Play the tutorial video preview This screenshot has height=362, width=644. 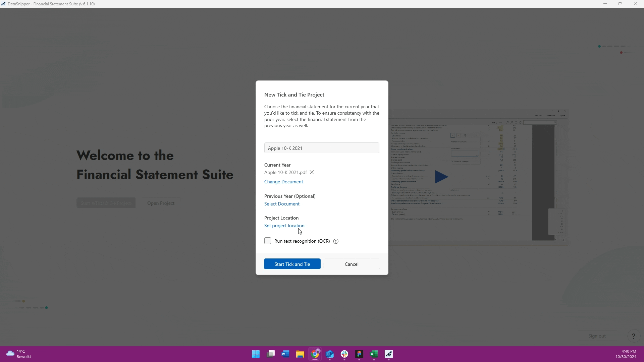pos(441,177)
